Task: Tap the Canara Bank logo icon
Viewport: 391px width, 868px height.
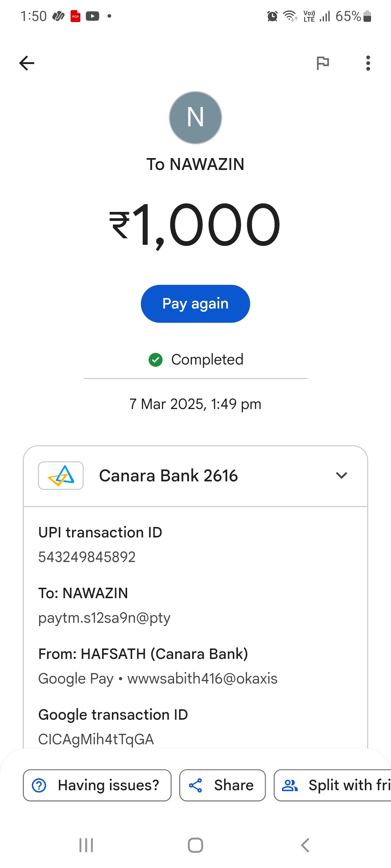Action: tap(61, 476)
